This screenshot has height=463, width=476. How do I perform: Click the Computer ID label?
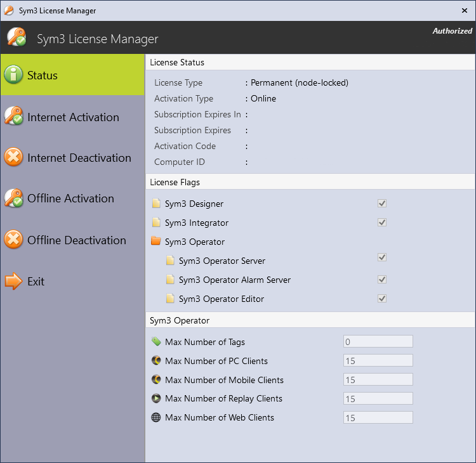pyautogui.click(x=180, y=162)
